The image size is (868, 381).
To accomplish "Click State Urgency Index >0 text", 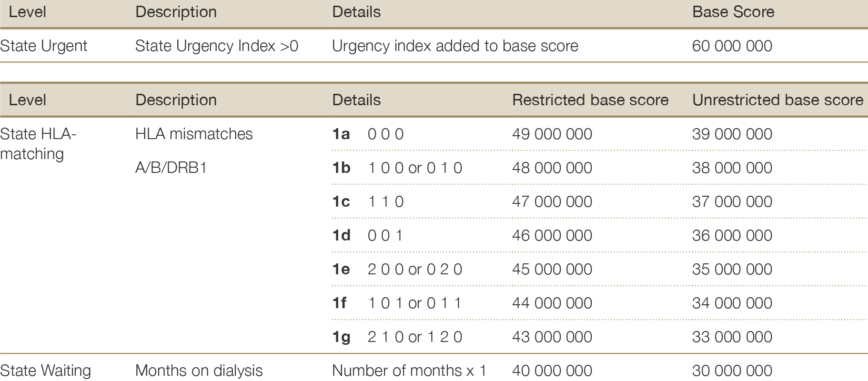I will [x=217, y=46].
